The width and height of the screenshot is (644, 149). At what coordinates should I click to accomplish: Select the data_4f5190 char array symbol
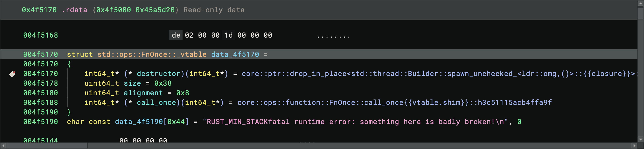(139, 122)
